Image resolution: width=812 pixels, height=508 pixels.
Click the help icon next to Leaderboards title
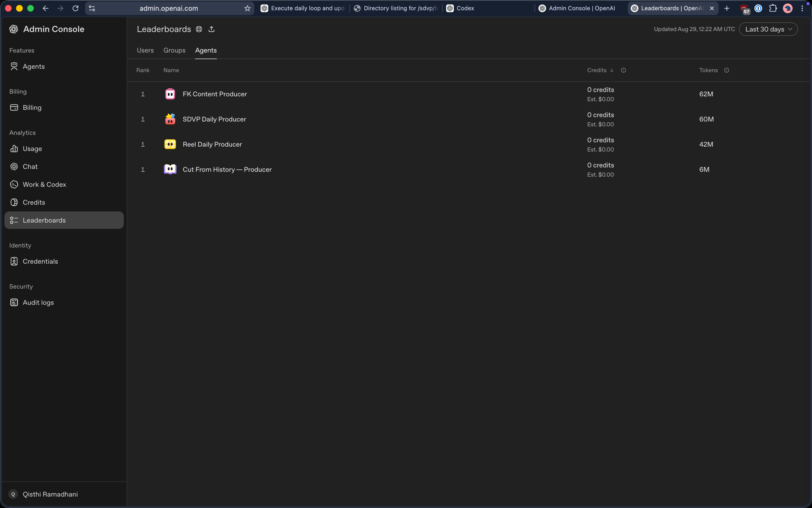199,29
